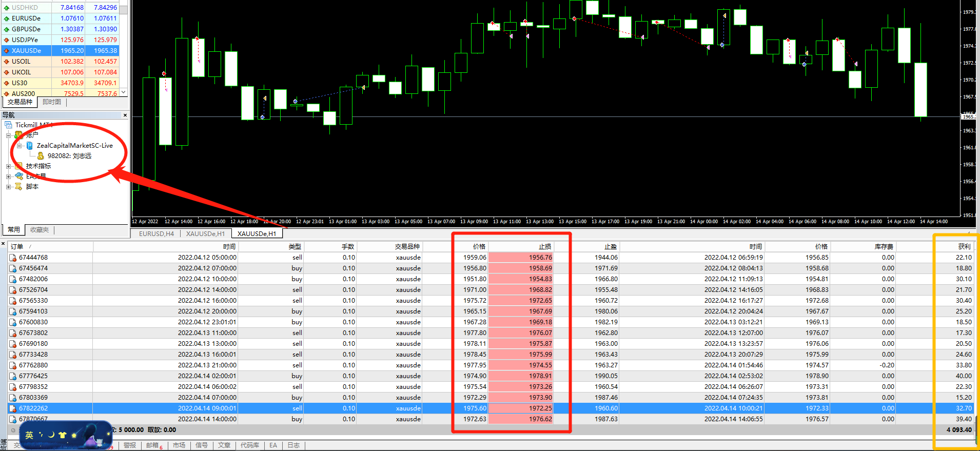Select the 常用 navigator tab

[14, 230]
